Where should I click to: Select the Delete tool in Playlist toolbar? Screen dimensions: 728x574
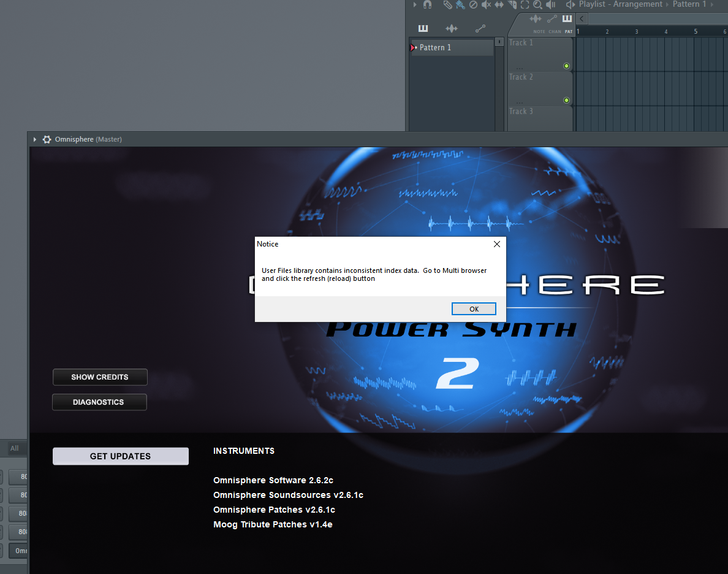pyautogui.click(x=473, y=5)
